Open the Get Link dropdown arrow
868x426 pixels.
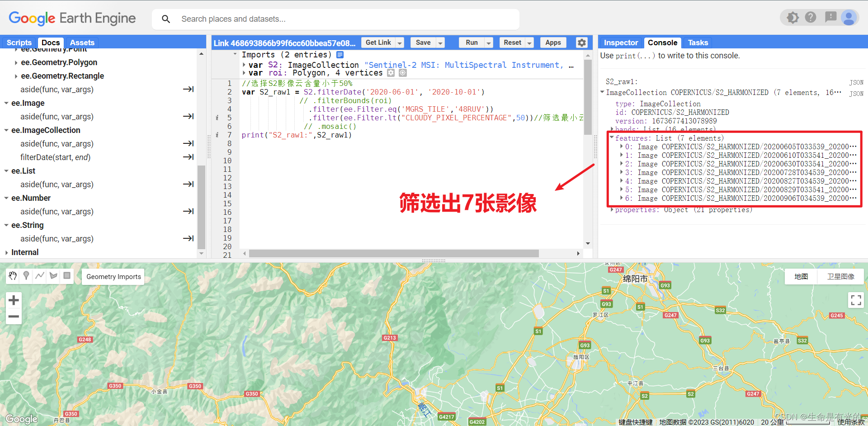point(400,43)
